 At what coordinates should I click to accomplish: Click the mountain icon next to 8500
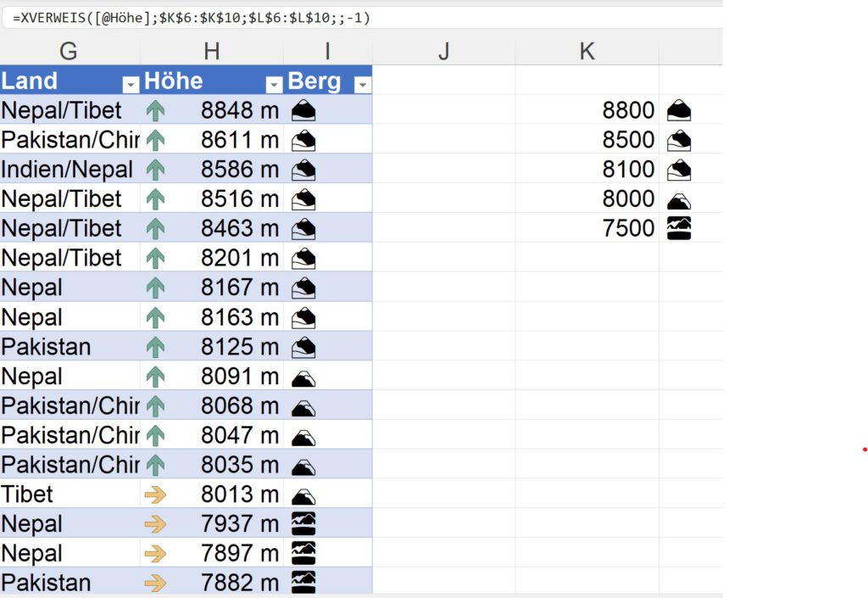[679, 140]
